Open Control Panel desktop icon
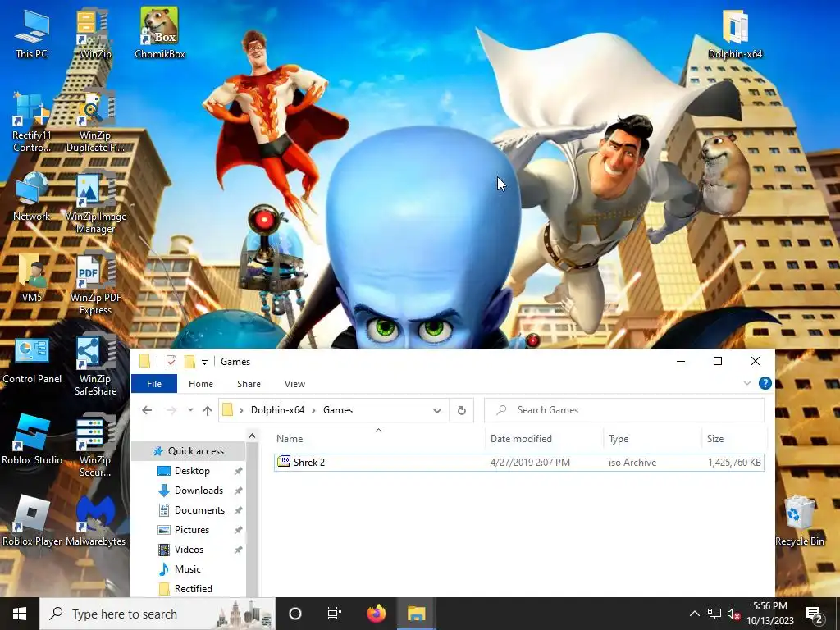Screen dimensions: 840x630 coord(31,360)
